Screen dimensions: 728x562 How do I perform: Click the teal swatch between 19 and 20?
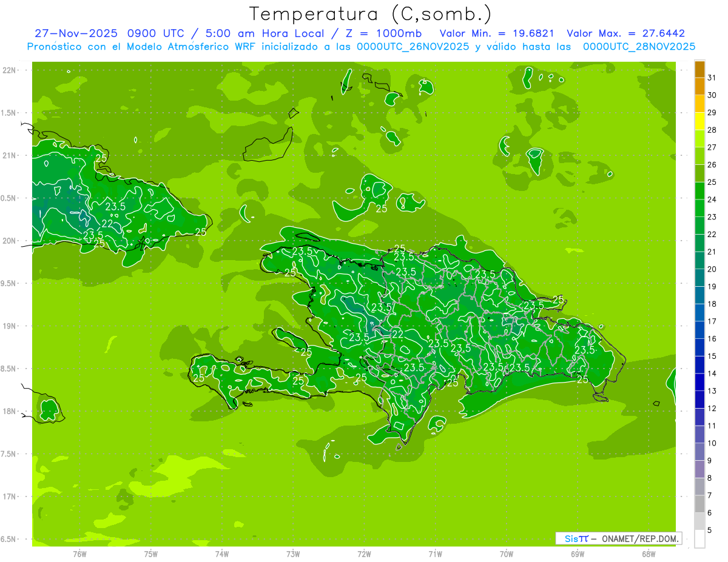[699, 278]
